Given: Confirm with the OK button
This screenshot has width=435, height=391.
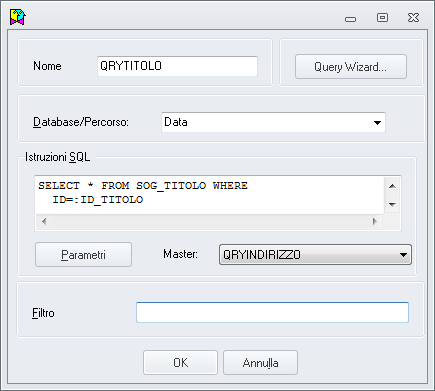Looking at the screenshot, I should (180, 362).
